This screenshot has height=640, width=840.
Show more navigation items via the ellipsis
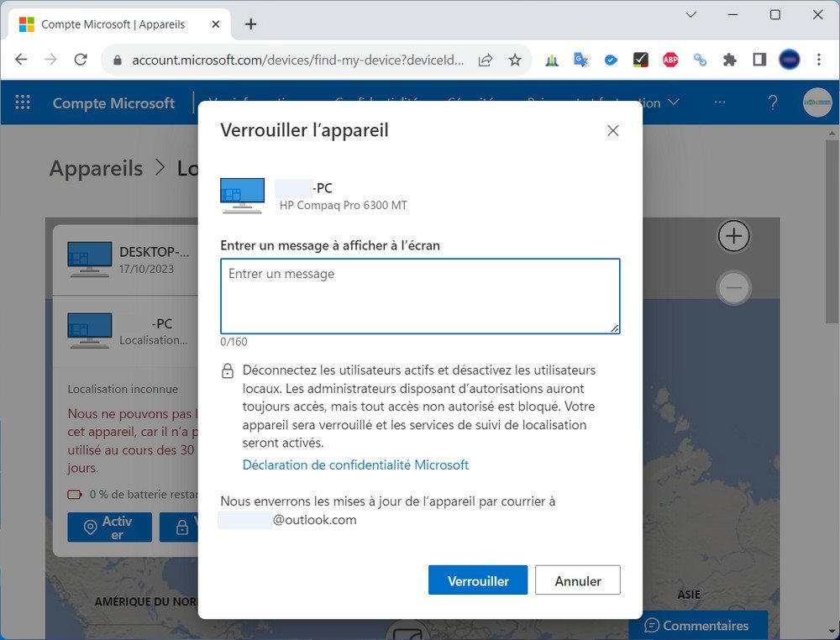click(720, 102)
